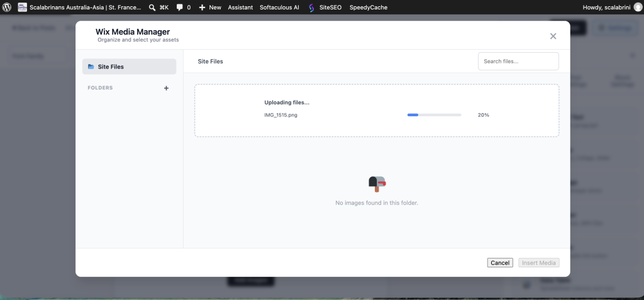Click the 20% upload percentage

484,115
